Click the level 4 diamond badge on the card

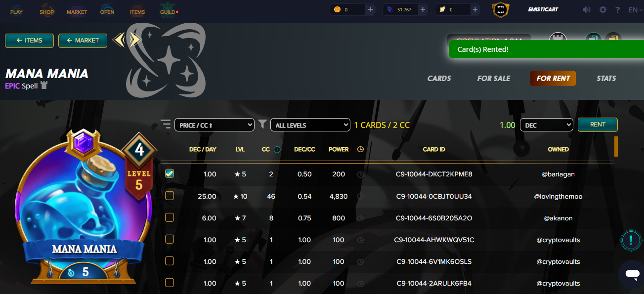coord(139,150)
